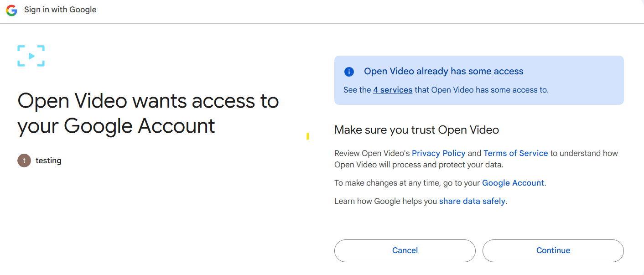Screen dimensions: 644x275
Task: Open the Privacy Policy link
Action: 438,153
